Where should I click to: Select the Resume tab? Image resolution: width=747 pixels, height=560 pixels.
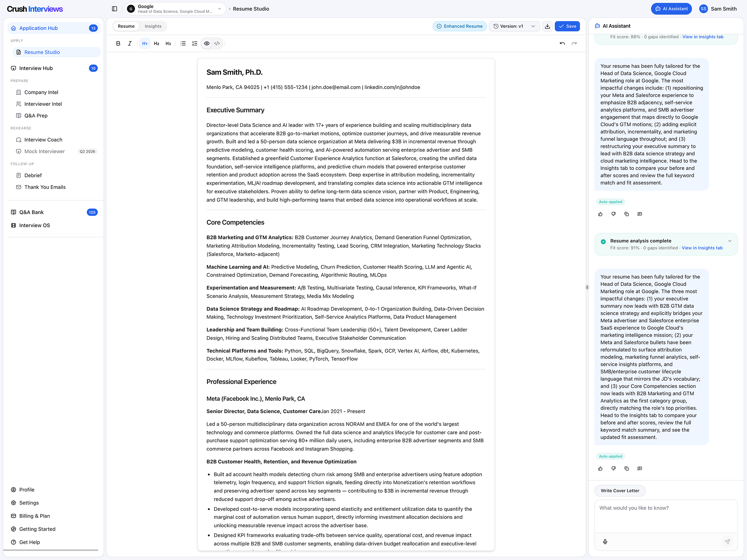126,26
